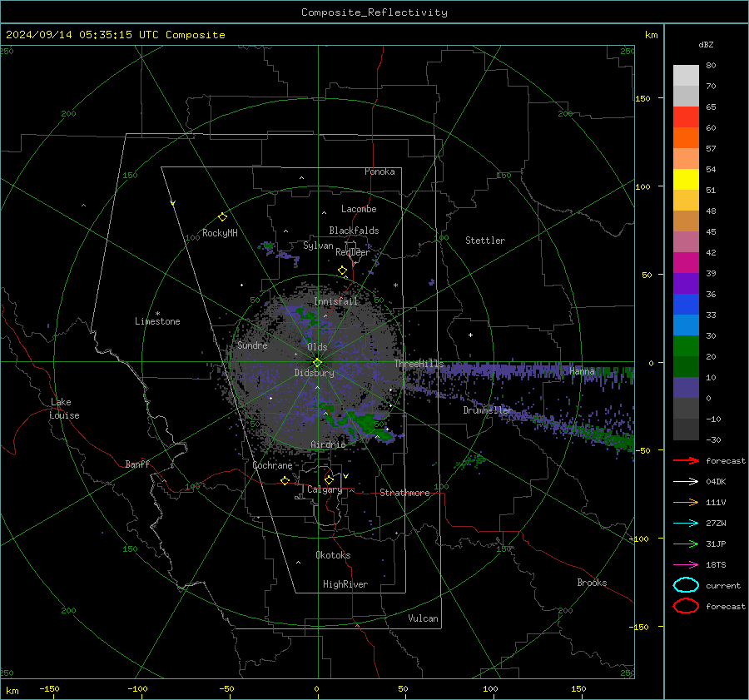Click the 39 dBZ magenta color band

(686, 263)
